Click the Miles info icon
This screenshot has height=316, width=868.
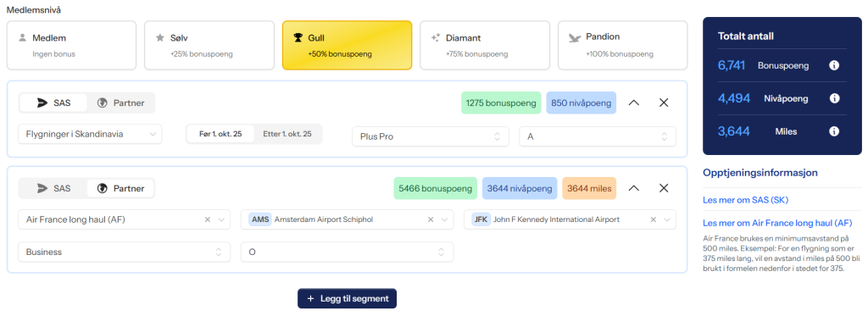(x=834, y=131)
